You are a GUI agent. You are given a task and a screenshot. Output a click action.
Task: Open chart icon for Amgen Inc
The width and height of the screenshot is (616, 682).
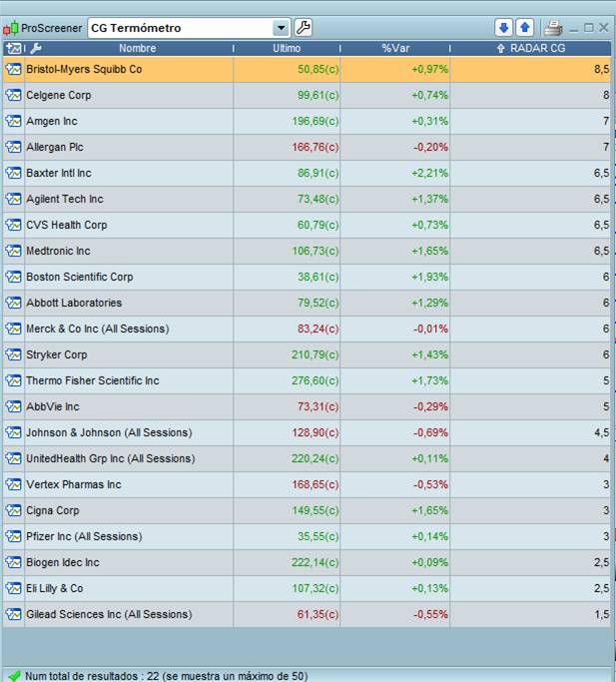(x=14, y=121)
